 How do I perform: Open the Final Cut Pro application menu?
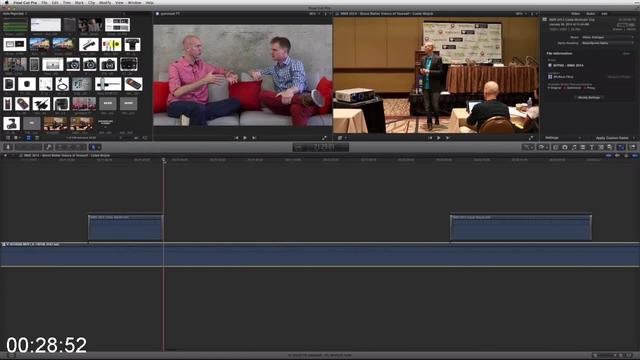(25, 2)
